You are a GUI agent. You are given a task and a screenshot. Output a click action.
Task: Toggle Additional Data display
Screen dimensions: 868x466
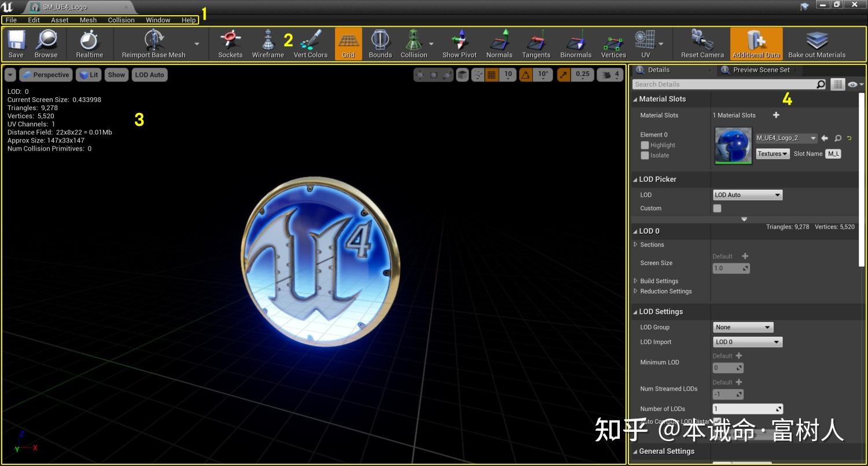tap(756, 44)
